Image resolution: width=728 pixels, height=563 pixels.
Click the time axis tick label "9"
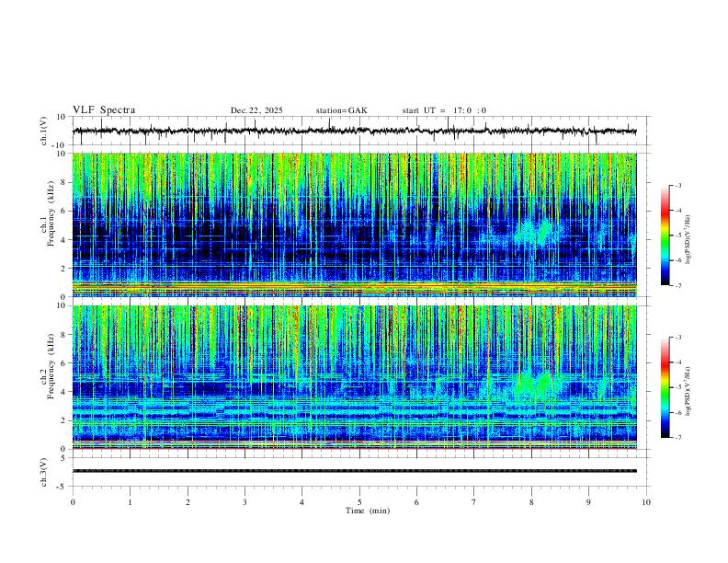point(588,502)
